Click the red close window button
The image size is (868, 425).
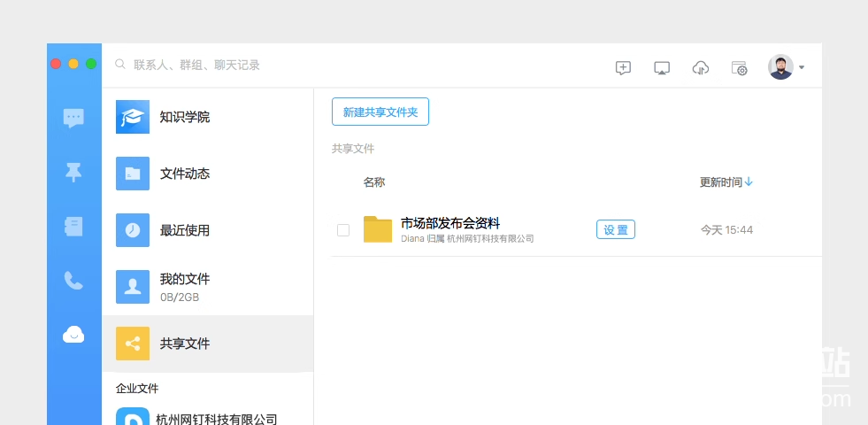point(56,64)
